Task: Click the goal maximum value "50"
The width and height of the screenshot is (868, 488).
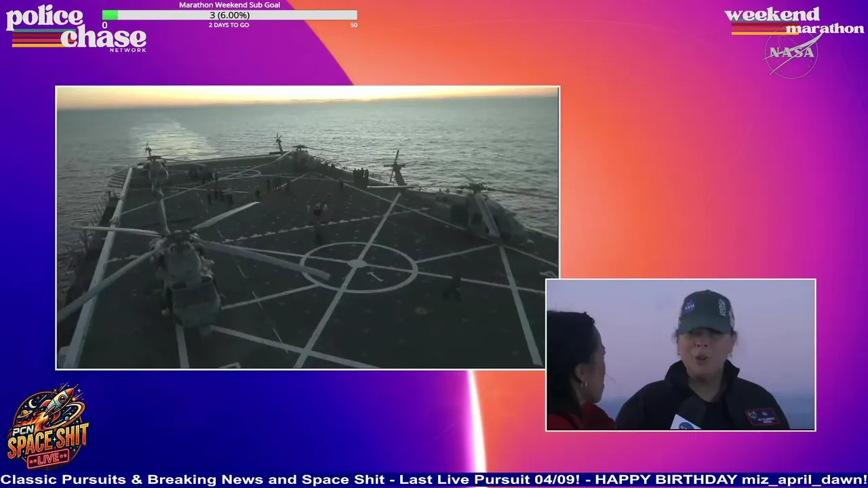Action: (354, 25)
